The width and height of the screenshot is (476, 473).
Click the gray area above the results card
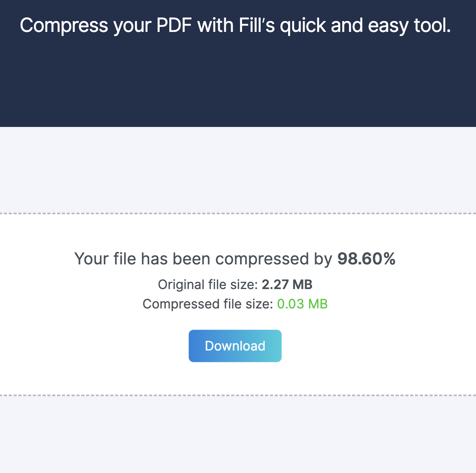pos(238,170)
